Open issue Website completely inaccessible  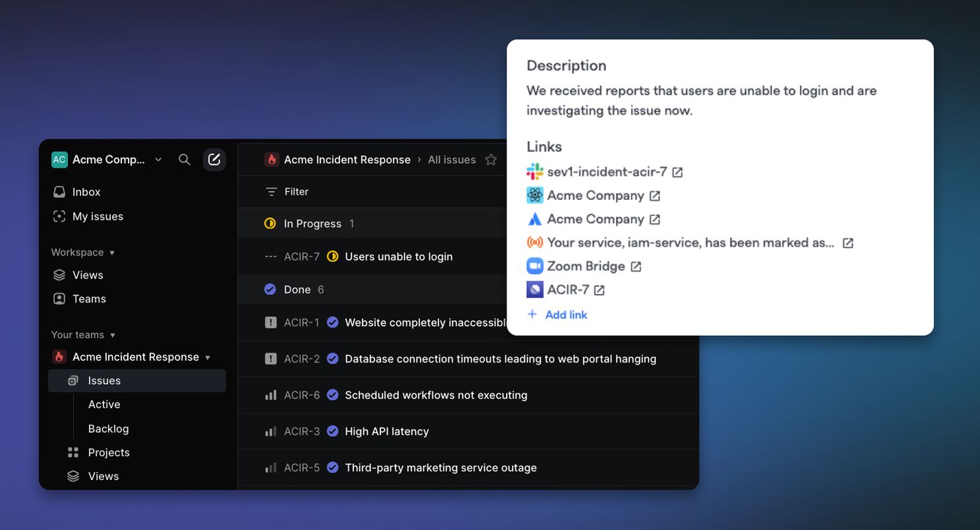point(425,323)
